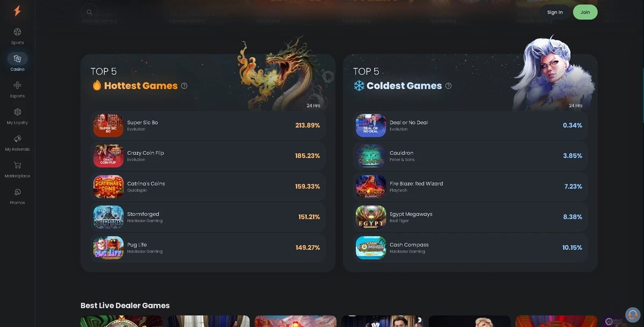This screenshot has width=644, height=327.
Task: Open the support chat bubble icon
Action: [633, 315]
